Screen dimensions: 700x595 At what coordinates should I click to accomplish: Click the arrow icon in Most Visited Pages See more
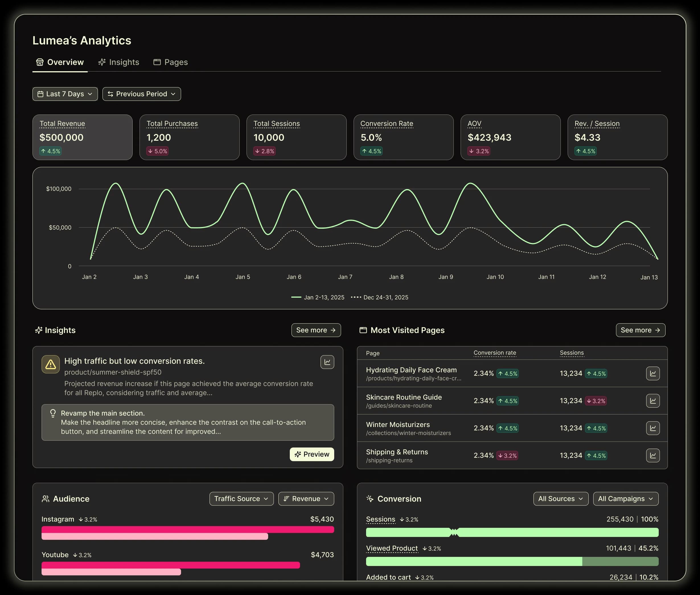point(658,330)
